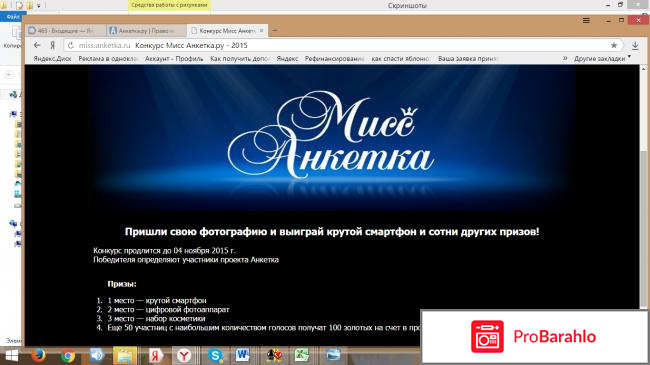Open the Как получить bookmark
Viewport: 650px width, 365px height.
[240, 59]
